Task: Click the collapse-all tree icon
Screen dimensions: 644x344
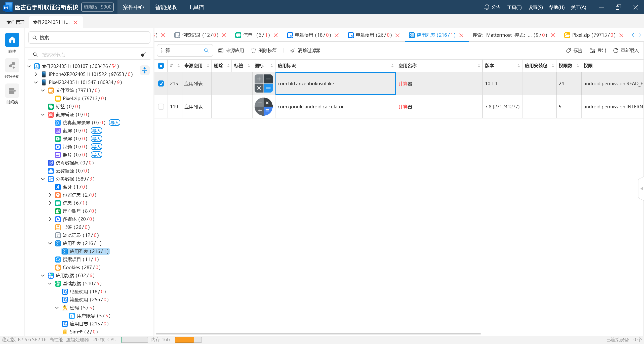Action: [144, 70]
